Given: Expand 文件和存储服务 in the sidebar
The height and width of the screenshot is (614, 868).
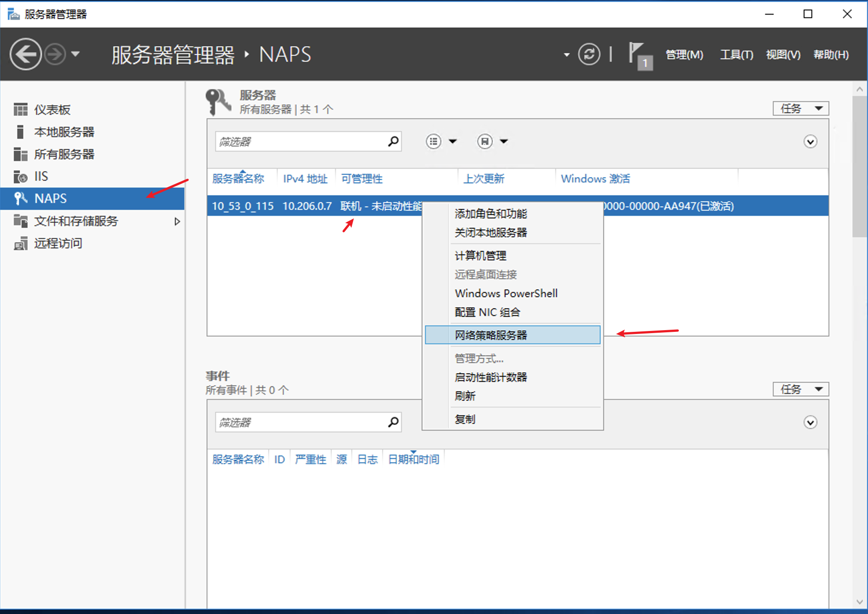Looking at the screenshot, I should coord(177,221).
